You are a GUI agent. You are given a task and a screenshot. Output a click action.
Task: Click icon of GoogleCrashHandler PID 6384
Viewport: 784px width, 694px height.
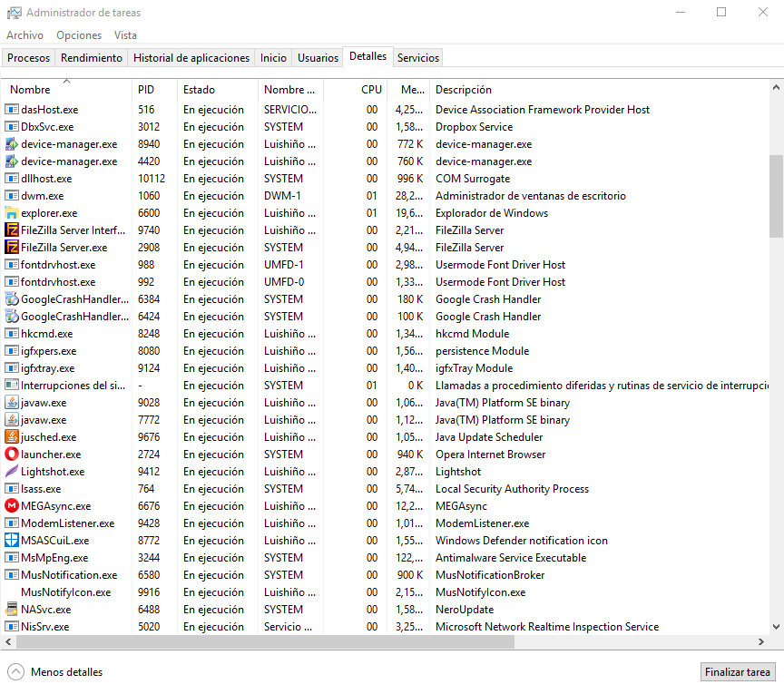point(12,299)
